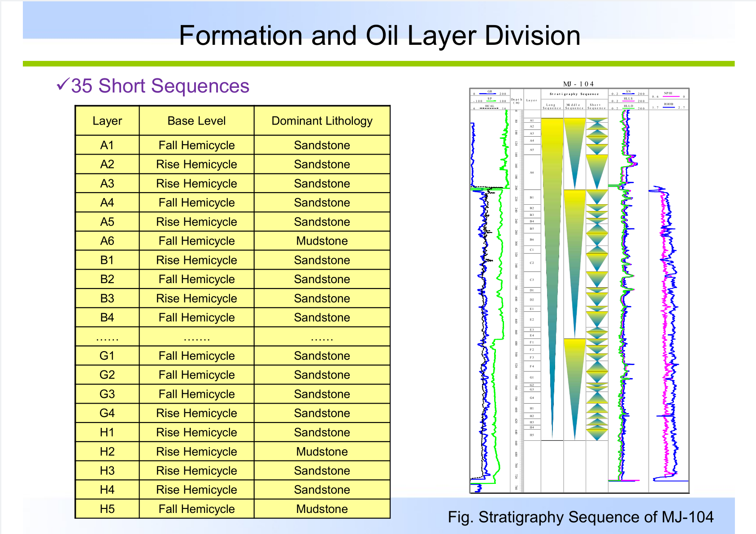The height and width of the screenshot is (534, 756).
Task: Select the 'Layer' column header
Action: (x=107, y=121)
